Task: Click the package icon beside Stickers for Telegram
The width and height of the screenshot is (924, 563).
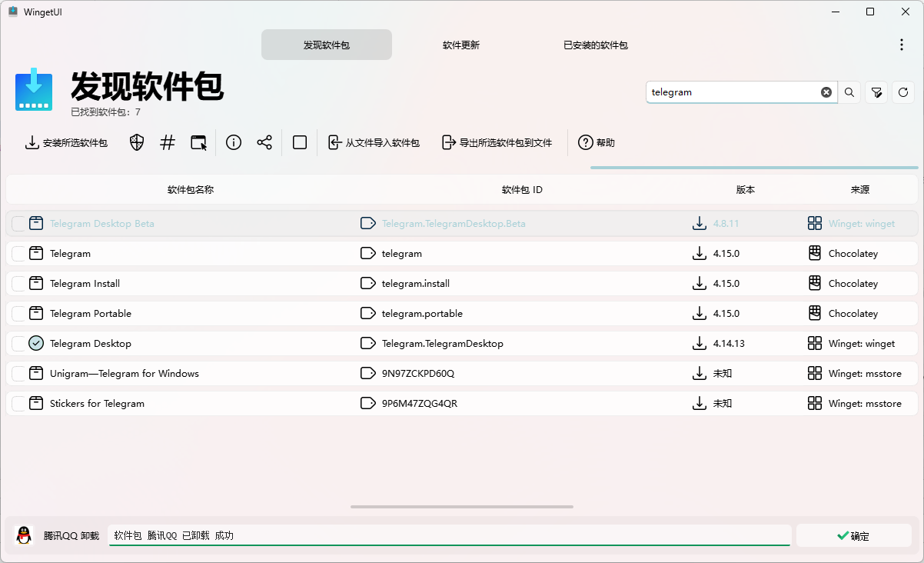Action: tap(36, 403)
